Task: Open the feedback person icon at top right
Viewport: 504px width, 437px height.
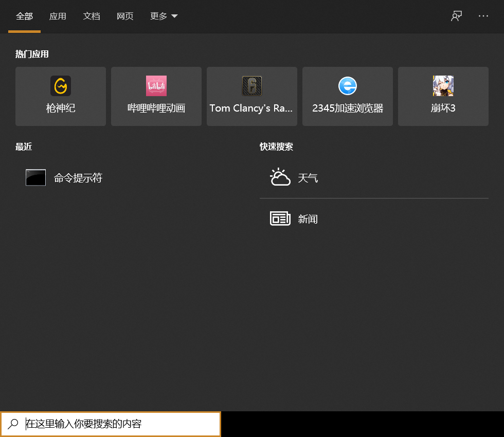Action: coord(456,16)
